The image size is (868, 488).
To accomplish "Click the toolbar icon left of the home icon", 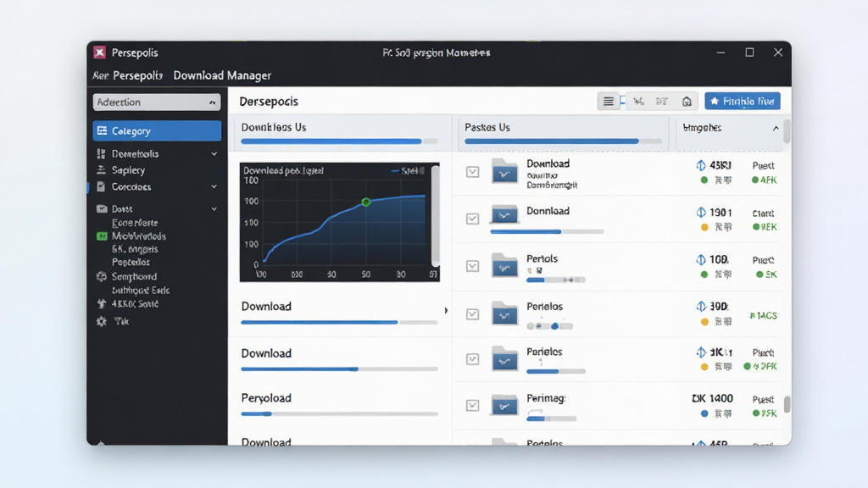I will coord(662,102).
